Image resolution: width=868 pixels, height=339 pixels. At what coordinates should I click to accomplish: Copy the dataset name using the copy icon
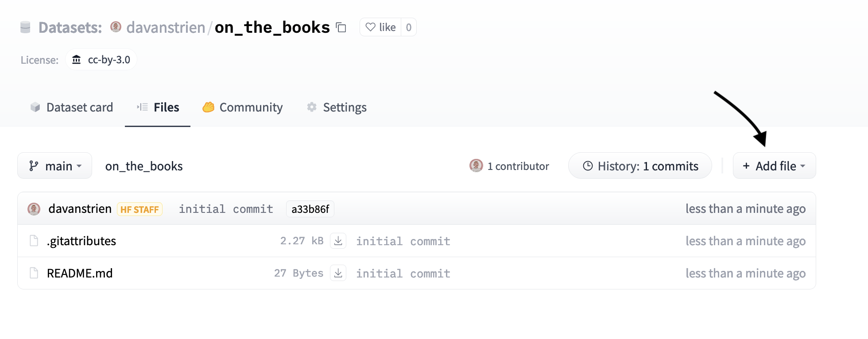click(x=340, y=27)
